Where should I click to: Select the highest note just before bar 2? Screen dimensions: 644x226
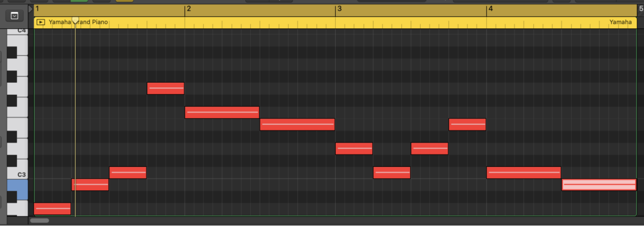pyautogui.click(x=165, y=88)
